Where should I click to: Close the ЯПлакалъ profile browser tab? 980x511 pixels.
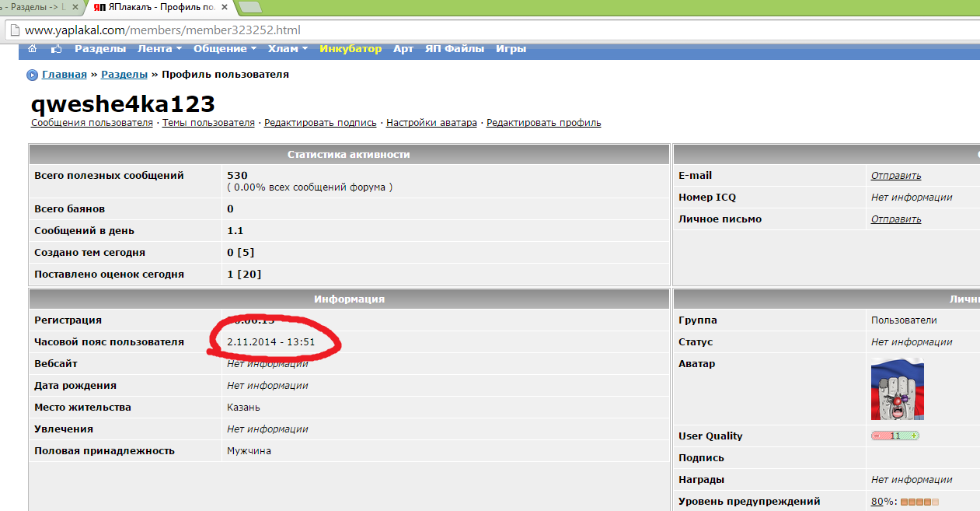click(225, 8)
